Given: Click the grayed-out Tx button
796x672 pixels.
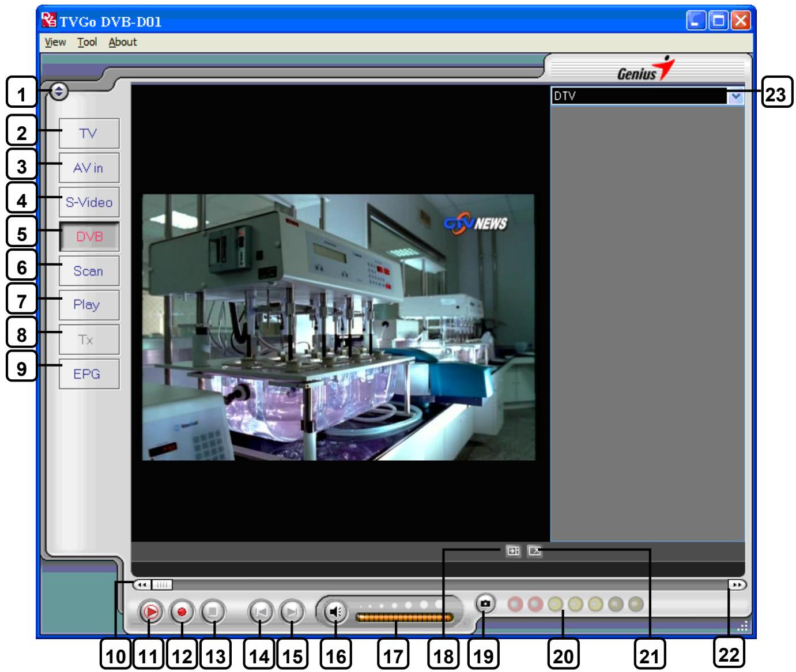Looking at the screenshot, I should point(89,339).
